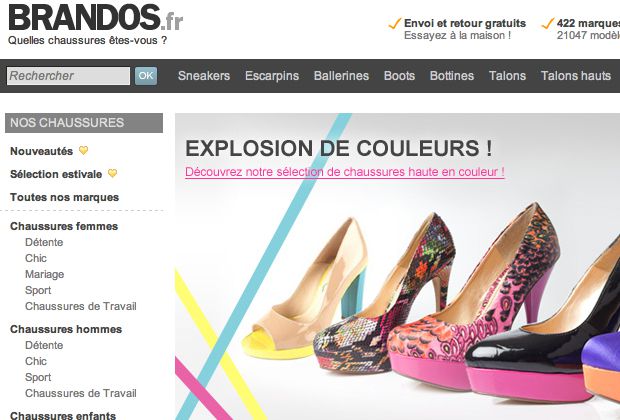Select Ballerines in the navigation bar
The image size is (620, 420).
[341, 76]
